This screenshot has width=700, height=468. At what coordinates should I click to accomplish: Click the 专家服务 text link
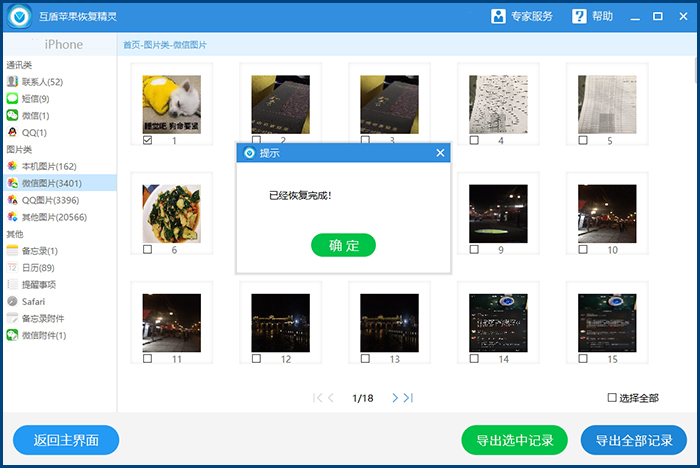click(x=532, y=17)
